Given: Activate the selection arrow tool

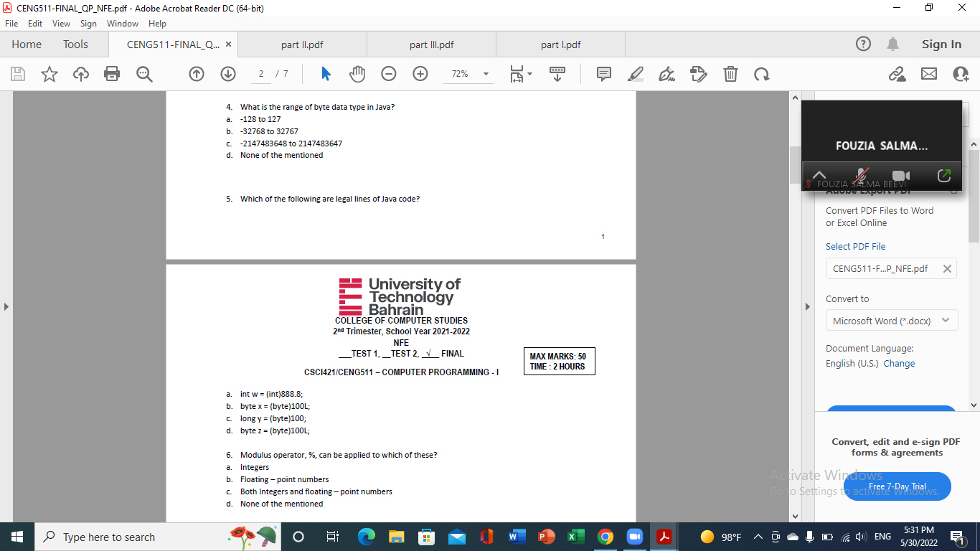Looking at the screenshot, I should click(x=325, y=74).
